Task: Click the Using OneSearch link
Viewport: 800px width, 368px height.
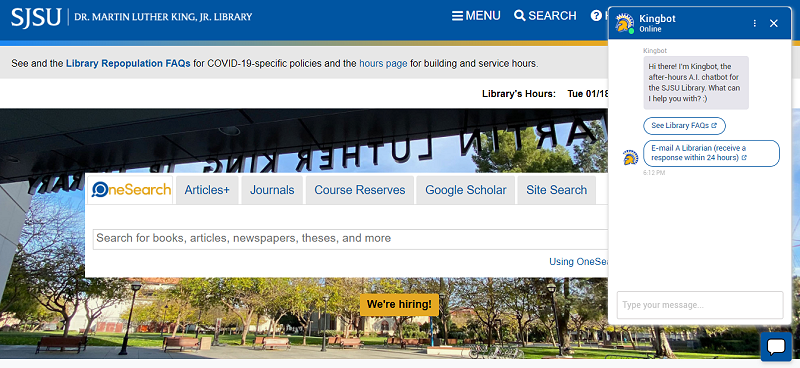Action: click(579, 262)
